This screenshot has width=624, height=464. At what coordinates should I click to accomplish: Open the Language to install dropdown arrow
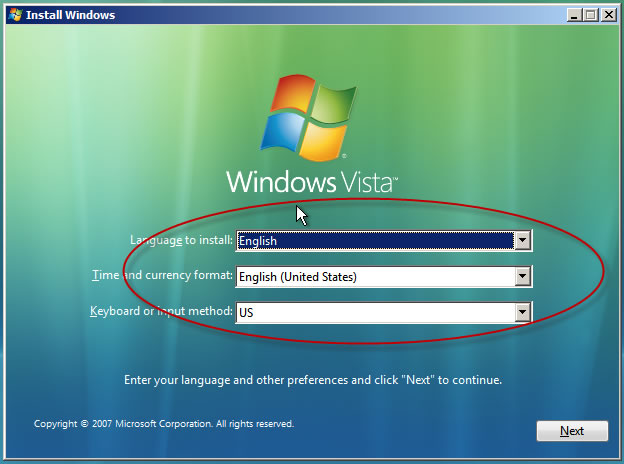[x=522, y=240]
